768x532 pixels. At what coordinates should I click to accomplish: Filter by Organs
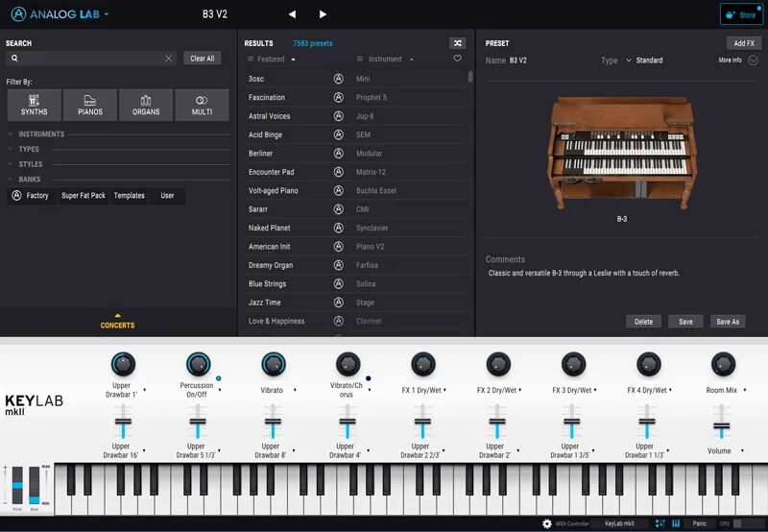tap(146, 105)
